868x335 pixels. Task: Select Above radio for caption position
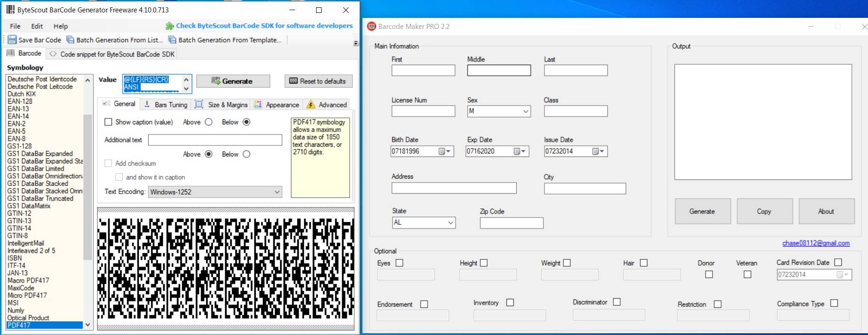209,122
